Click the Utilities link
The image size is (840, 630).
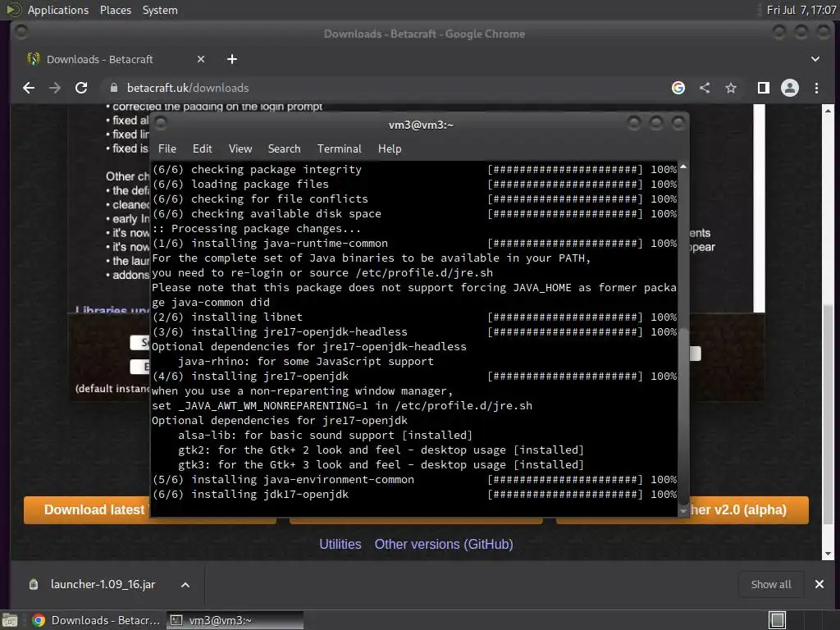[340, 545]
